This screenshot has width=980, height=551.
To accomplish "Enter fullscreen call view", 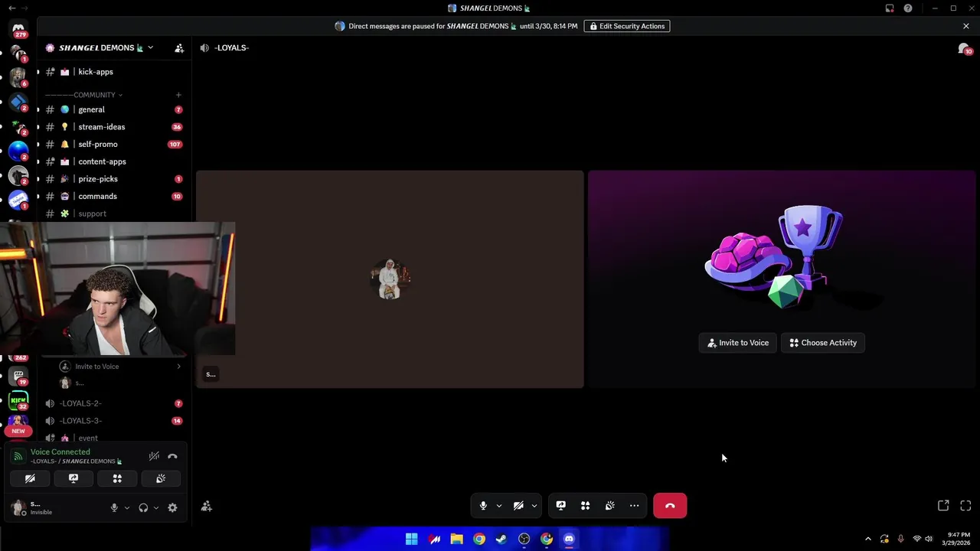I will coord(965,506).
